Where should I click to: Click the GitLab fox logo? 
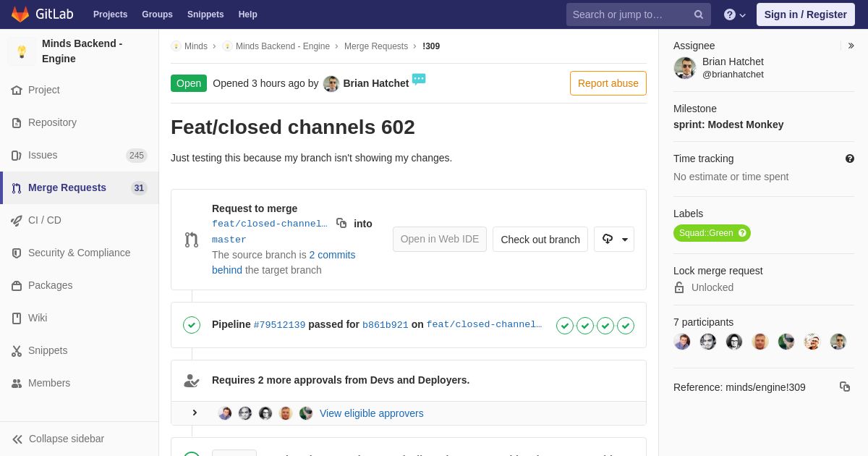[x=20, y=14]
